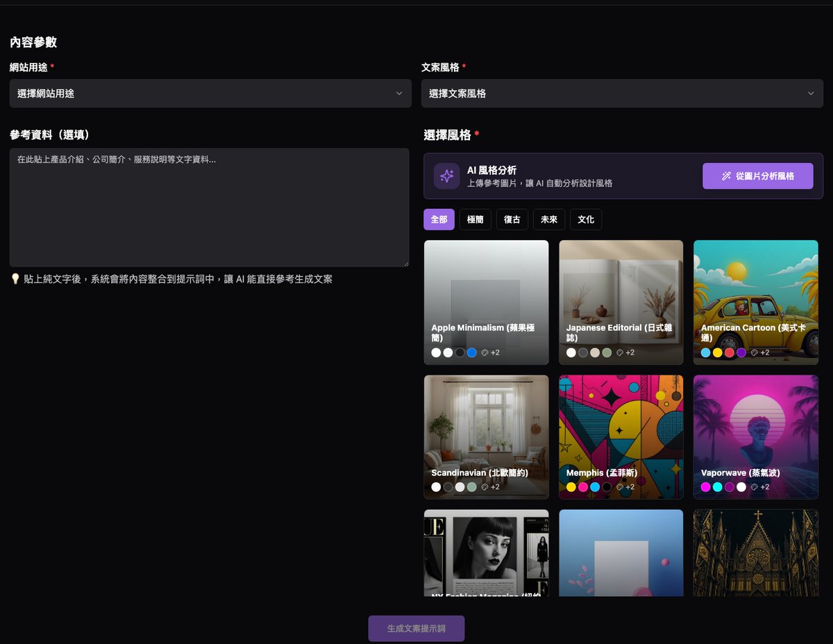Click the 上傳參考圖片 description text
The height and width of the screenshot is (644, 833).
(x=539, y=183)
